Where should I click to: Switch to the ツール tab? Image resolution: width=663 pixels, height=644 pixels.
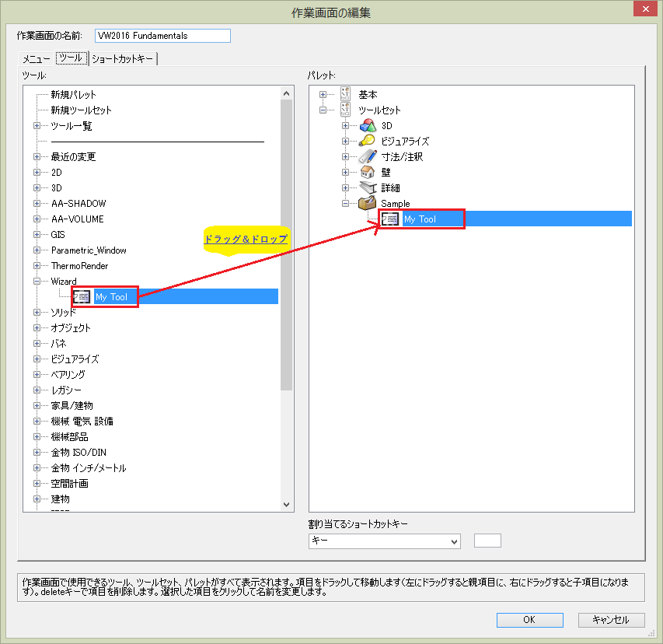(71, 58)
